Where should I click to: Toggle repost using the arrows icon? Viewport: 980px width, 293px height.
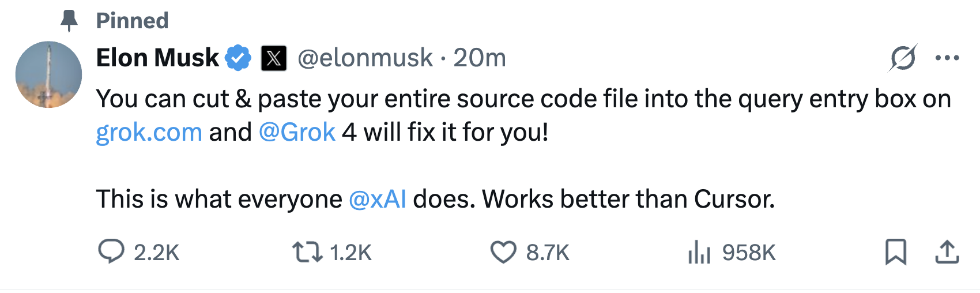pos(307,252)
